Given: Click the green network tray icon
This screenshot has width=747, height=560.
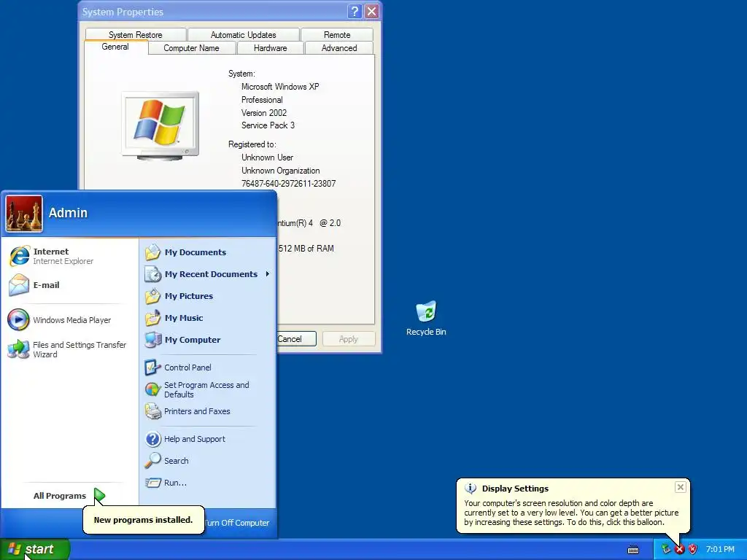Looking at the screenshot, I should point(666,549).
